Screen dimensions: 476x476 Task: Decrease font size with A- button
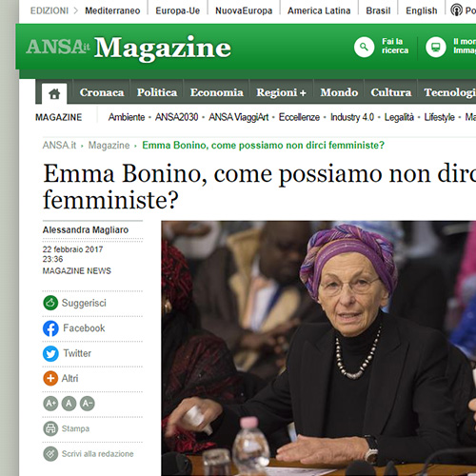[88, 404]
